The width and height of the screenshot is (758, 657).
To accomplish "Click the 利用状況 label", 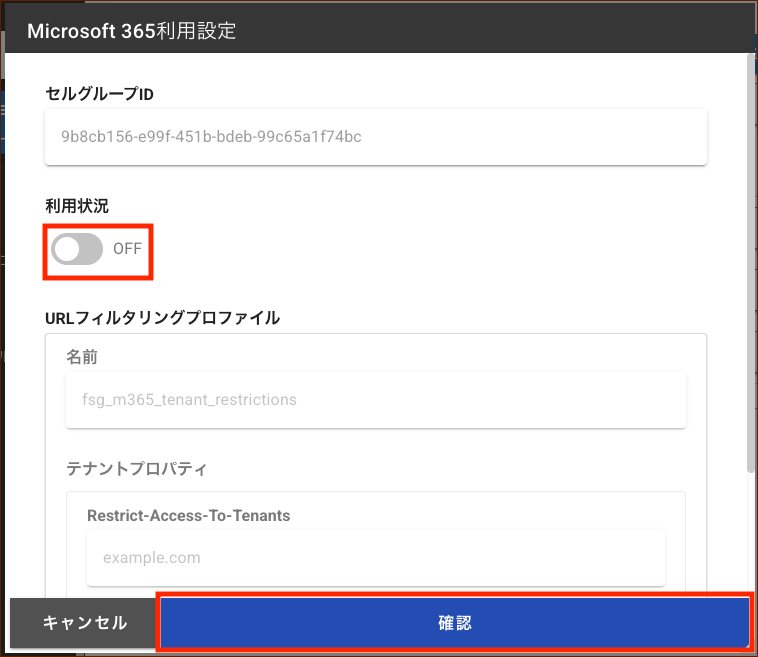I will pyautogui.click(x=77, y=206).
